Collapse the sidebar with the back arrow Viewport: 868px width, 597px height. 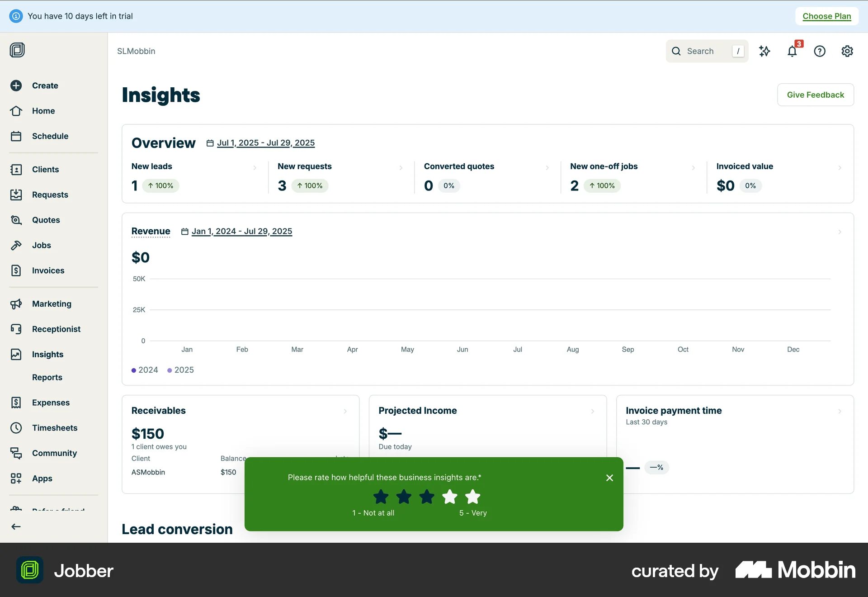coord(16,526)
